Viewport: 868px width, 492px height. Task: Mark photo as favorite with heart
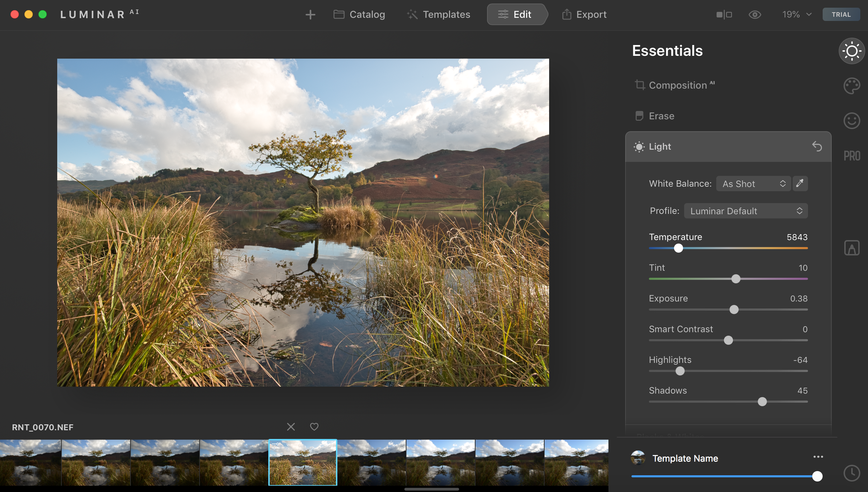coord(314,427)
